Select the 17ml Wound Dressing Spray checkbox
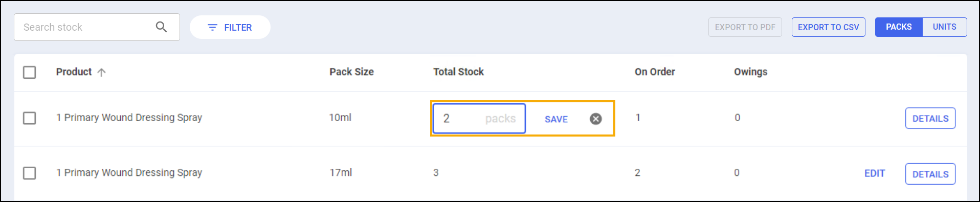The image size is (980, 202). coord(30,173)
